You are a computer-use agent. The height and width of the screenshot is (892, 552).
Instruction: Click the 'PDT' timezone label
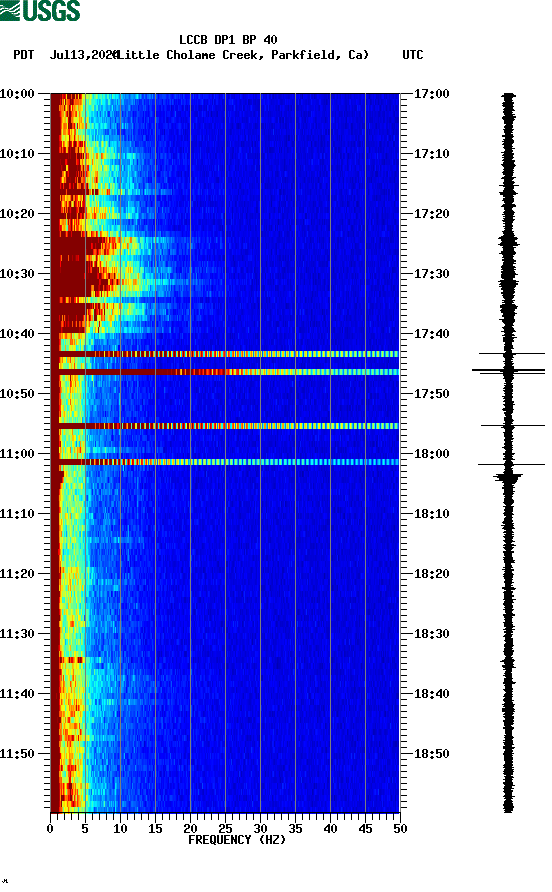(23, 55)
